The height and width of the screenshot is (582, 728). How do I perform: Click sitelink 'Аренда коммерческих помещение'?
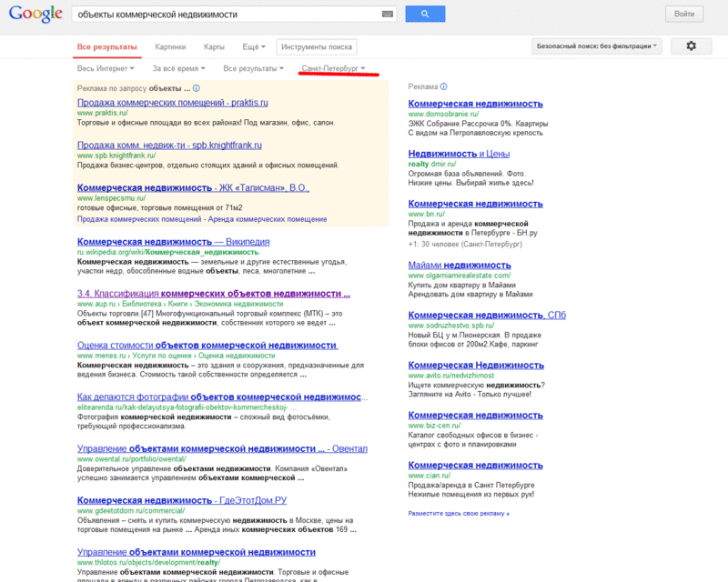[x=268, y=219]
